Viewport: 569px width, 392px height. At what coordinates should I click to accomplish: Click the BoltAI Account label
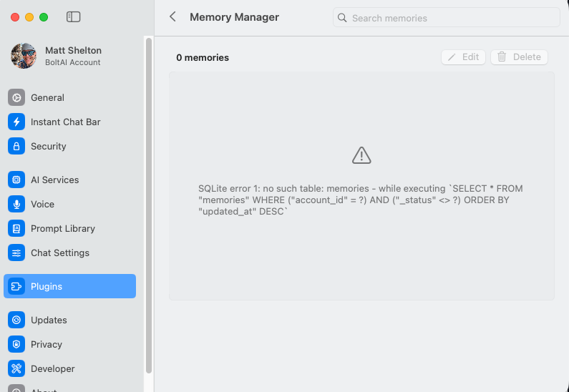click(x=72, y=62)
